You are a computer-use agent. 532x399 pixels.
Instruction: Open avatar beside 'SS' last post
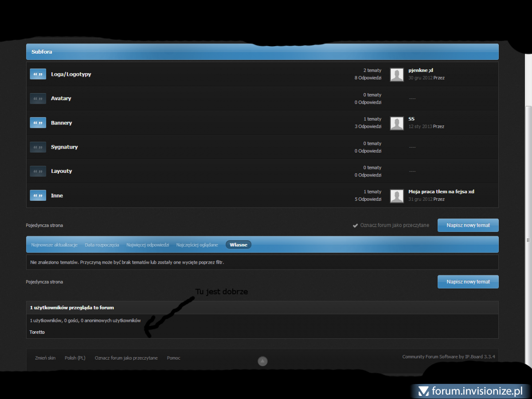coord(397,123)
